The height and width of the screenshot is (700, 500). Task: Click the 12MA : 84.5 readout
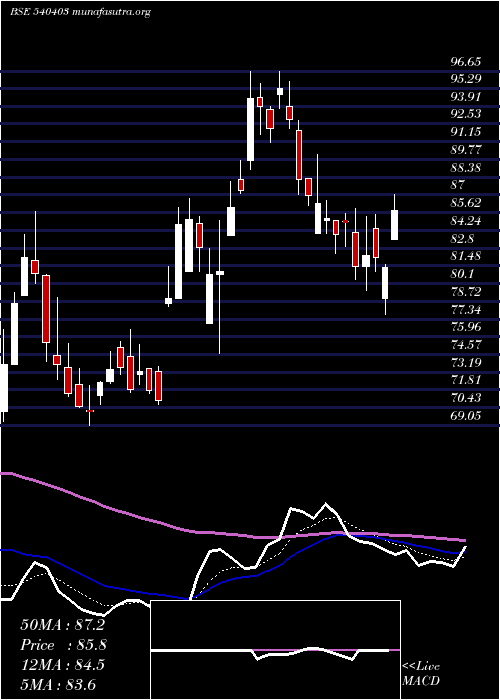(62, 665)
